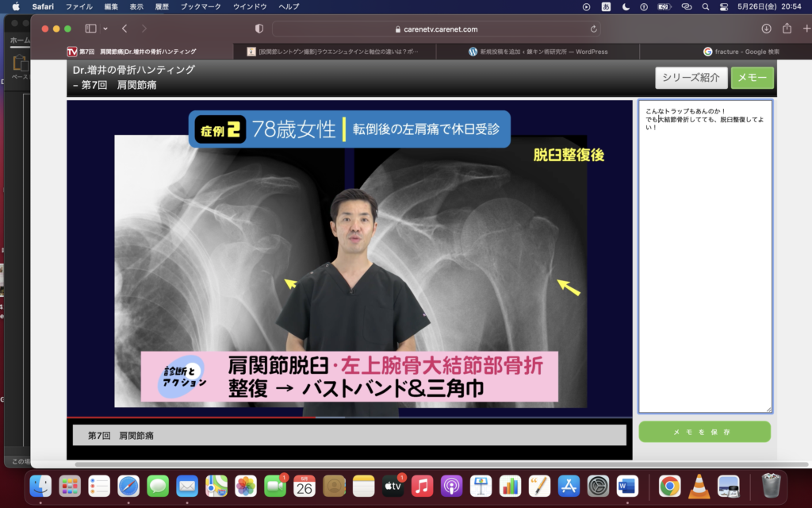Viewport: 812px width, 508px height.
Task: Open the sidebar tab group dropdown arrow
Action: [x=105, y=29]
